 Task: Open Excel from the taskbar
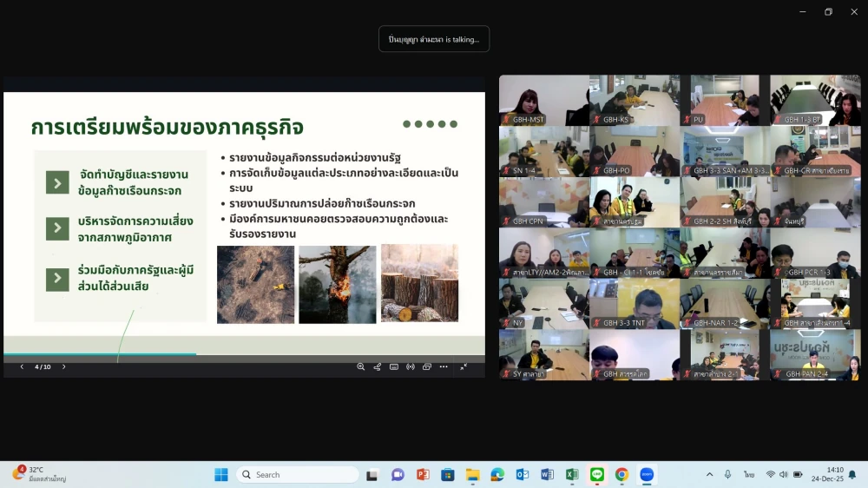point(572,475)
